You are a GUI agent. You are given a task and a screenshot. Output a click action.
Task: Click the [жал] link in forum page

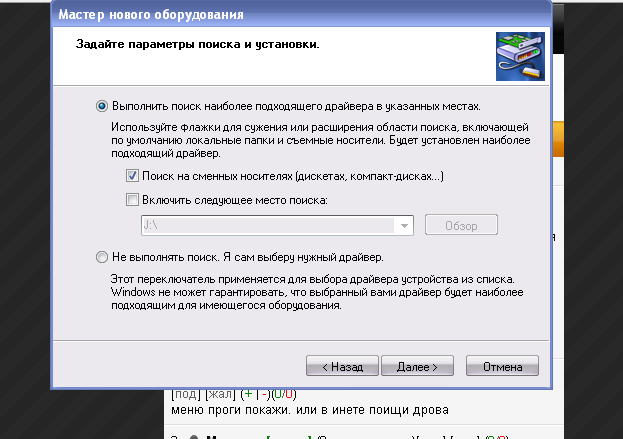coord(221,395)
